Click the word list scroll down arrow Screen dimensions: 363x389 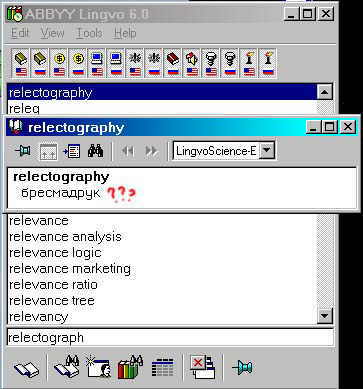pyautogui.click(x=325, y=315)
